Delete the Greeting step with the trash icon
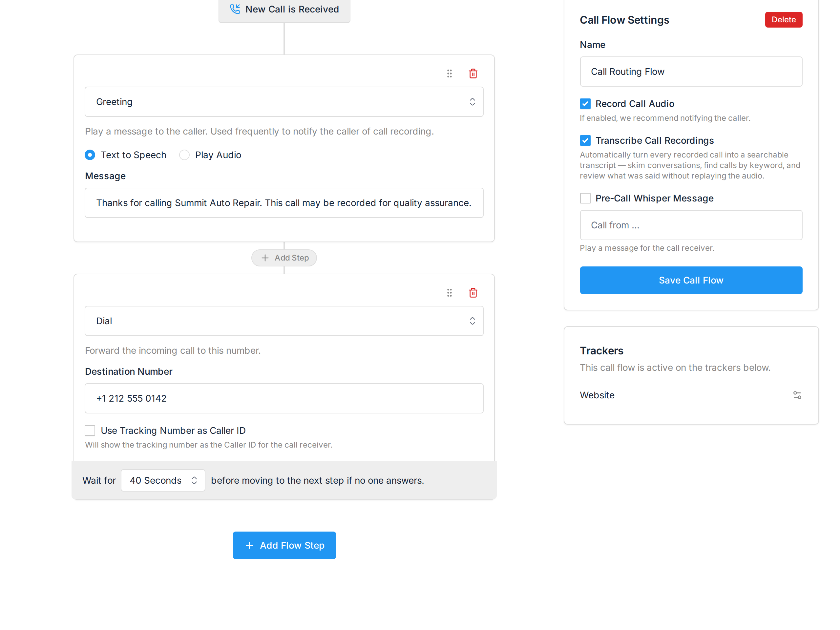 click(473, 73)
